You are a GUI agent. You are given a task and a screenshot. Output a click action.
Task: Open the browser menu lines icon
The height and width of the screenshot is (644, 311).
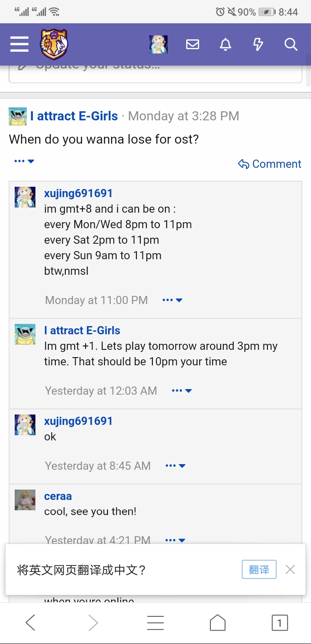pos(155,623)
